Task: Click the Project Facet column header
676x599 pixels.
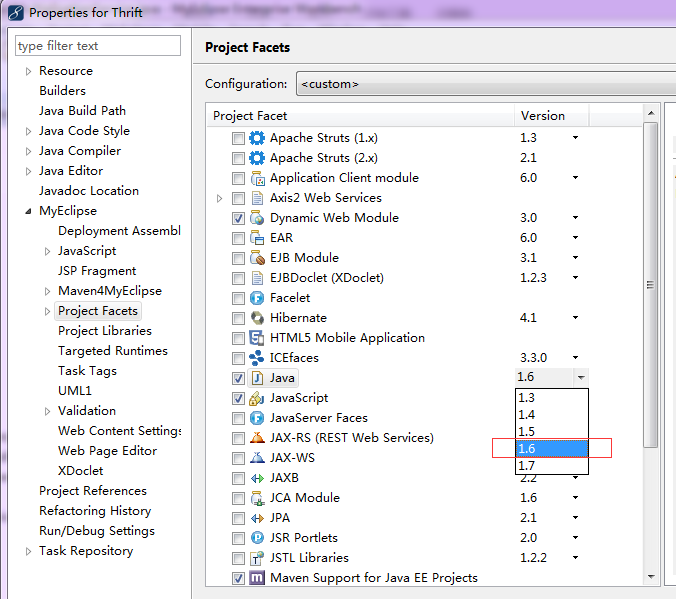Action: coord(360,116)
